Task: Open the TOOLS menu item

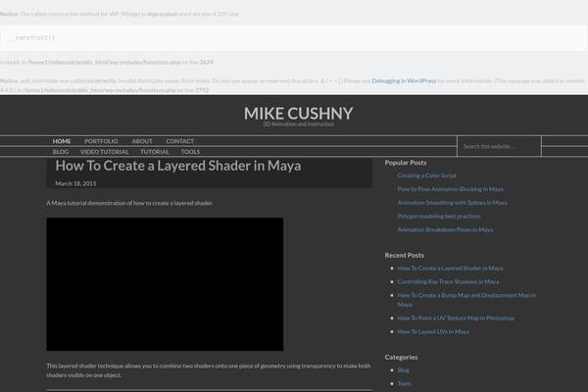Action: pos(190,152)
